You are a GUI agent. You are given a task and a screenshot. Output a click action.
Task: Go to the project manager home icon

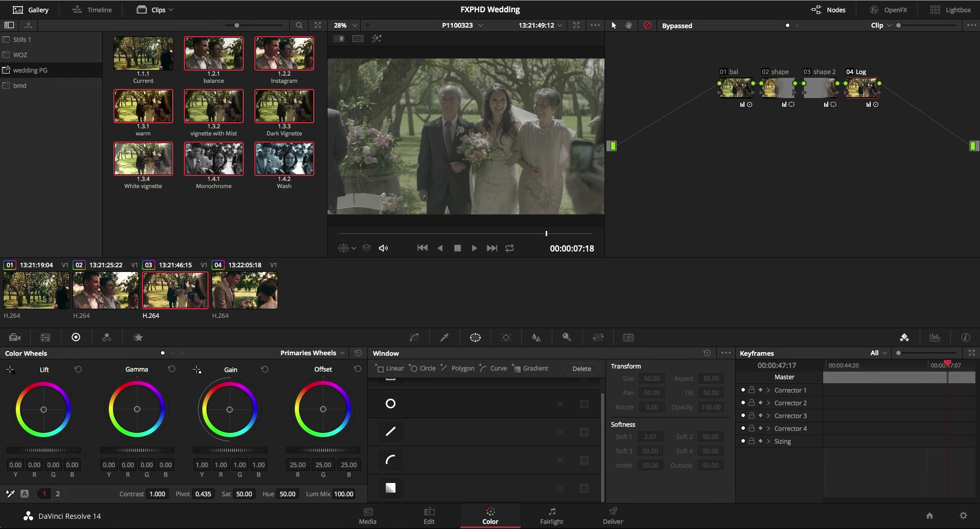pos(930,516)
